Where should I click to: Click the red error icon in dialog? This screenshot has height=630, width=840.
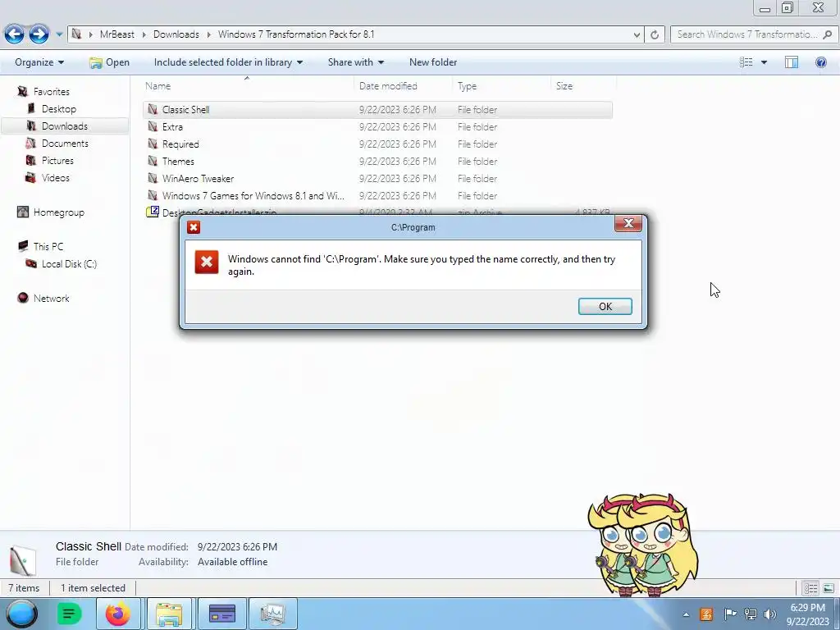[x=207, y=262]
